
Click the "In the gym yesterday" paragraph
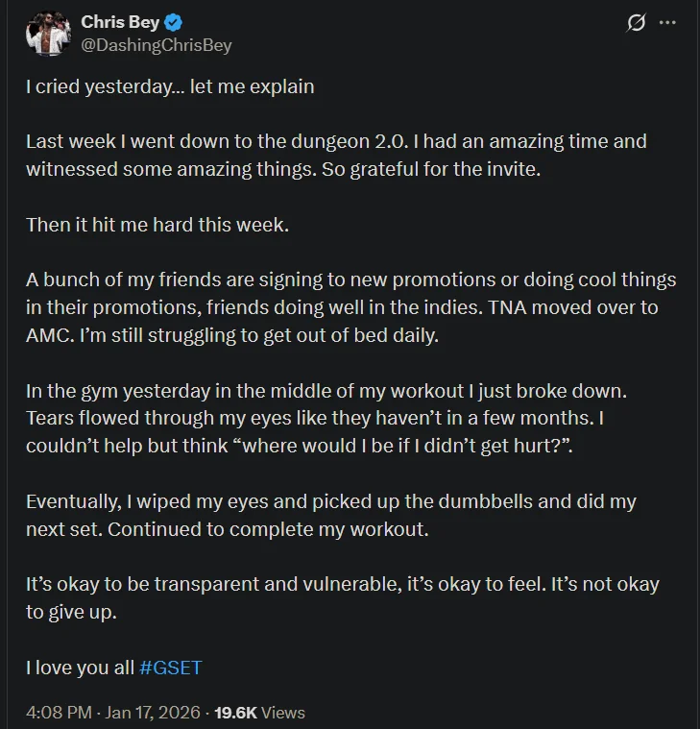326,418
